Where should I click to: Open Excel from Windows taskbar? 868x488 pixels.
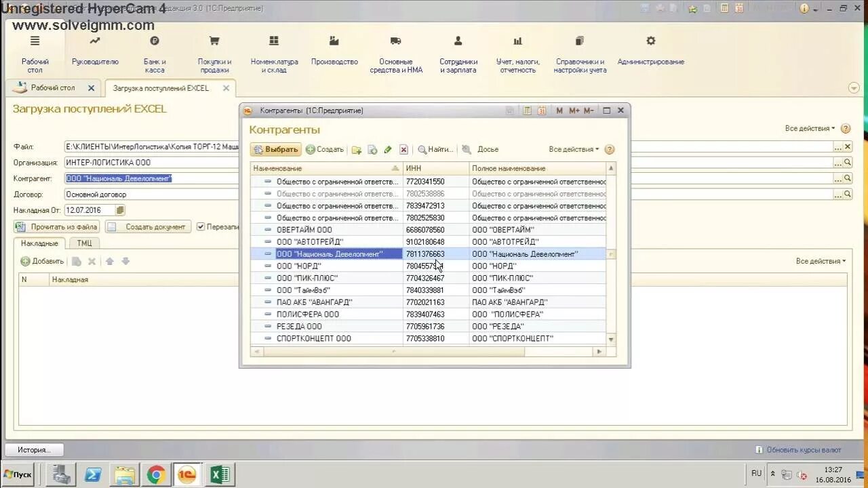[x=220, y=475]
